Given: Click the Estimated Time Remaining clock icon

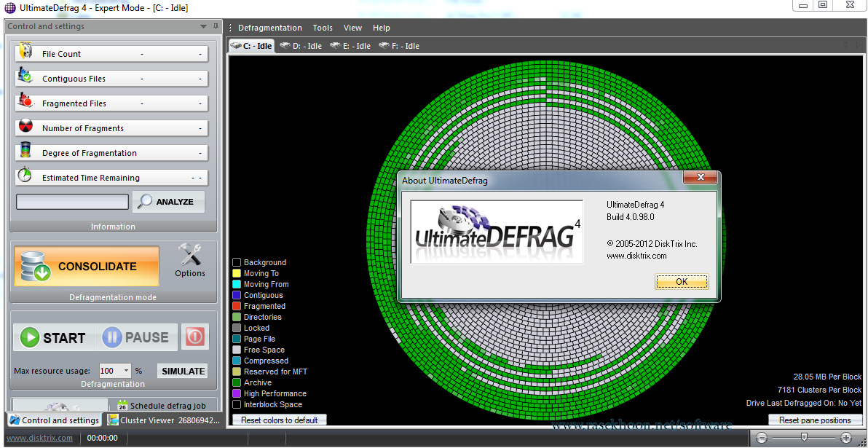Looking at the screenshot, I should point(24,177).
